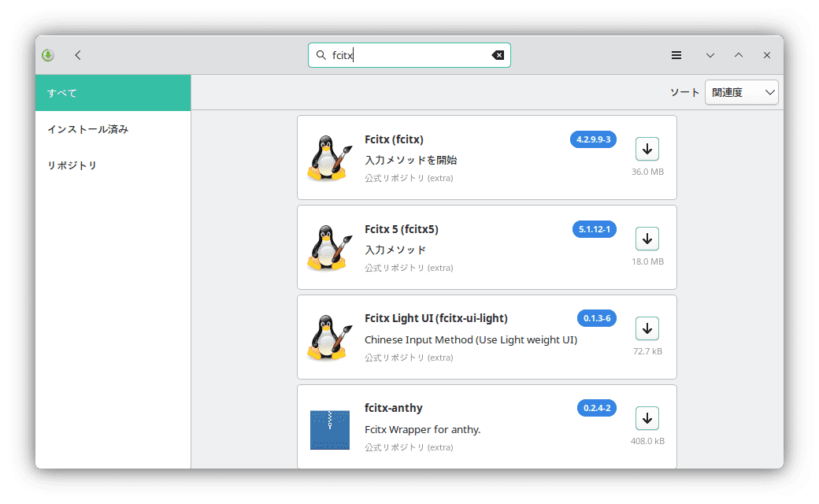Screen dimensions: 819x504
Task: Click the magnifier icon in search box
Action: coord(321,55)
